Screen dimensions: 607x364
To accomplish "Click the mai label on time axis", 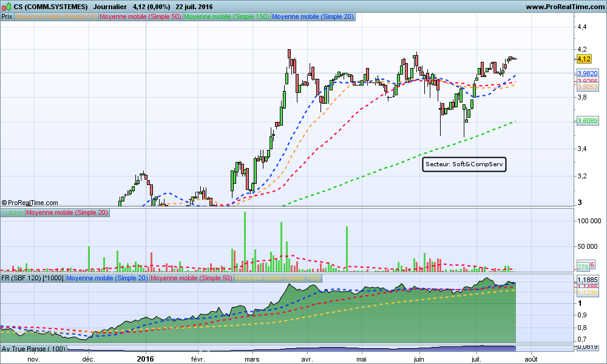I will (362, 359).
